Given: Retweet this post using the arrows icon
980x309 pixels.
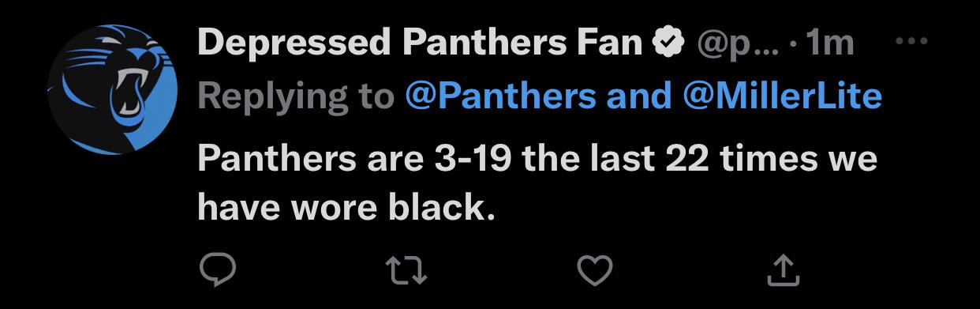Looking at the screenshot, I should point(409,271).
